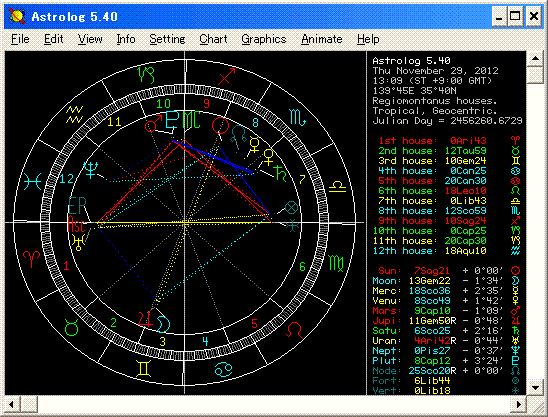Click the horizontal scrollbar right arrow
The image size is (548, 417).
click(x=519, y=404)
